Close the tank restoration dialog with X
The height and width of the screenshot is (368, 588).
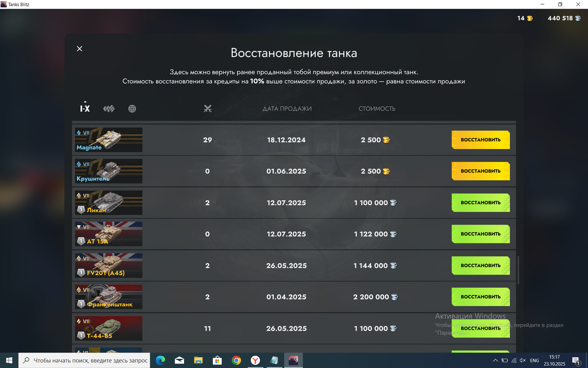click(x=79, y=49)
